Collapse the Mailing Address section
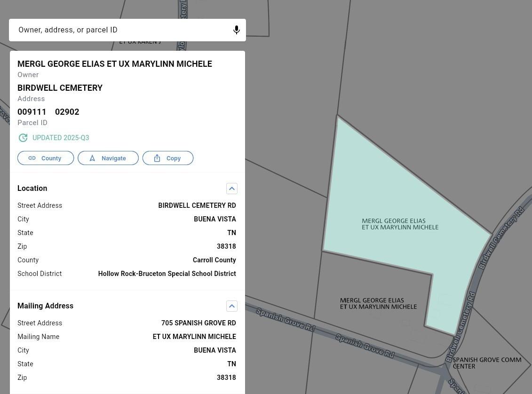This screenshot has height=394, width=532. tap(232, 306)
